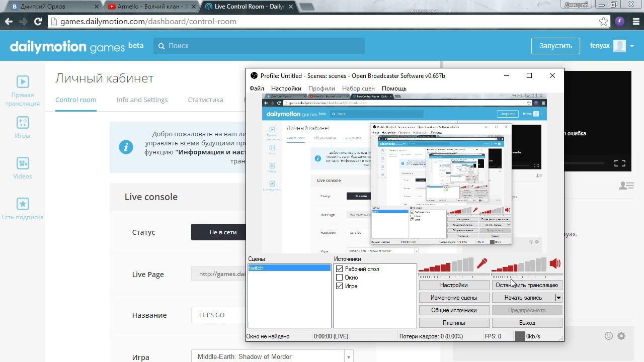The width and height of the screenshot is (644, 362).
Task: Bookmark this page with the star icon
Action: pyautogui.click(x=603, y=22)
